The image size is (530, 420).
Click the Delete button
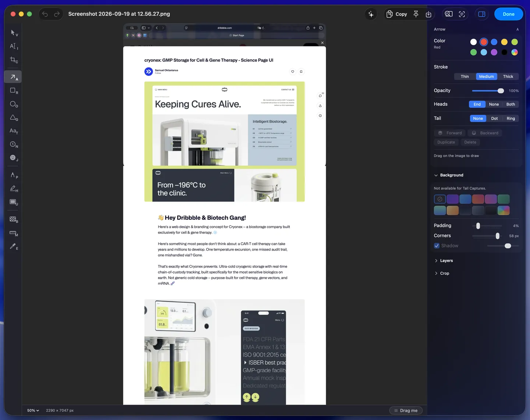pos(470,142)
